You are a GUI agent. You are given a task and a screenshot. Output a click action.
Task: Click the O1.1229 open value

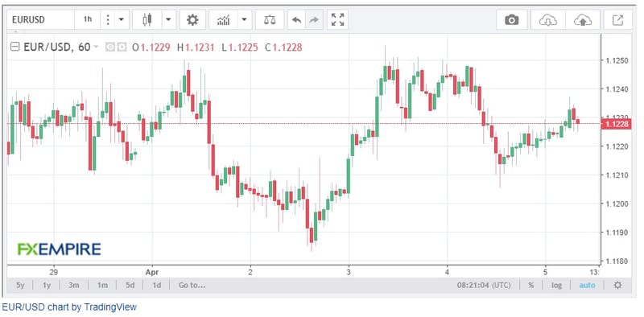[151, 47]
